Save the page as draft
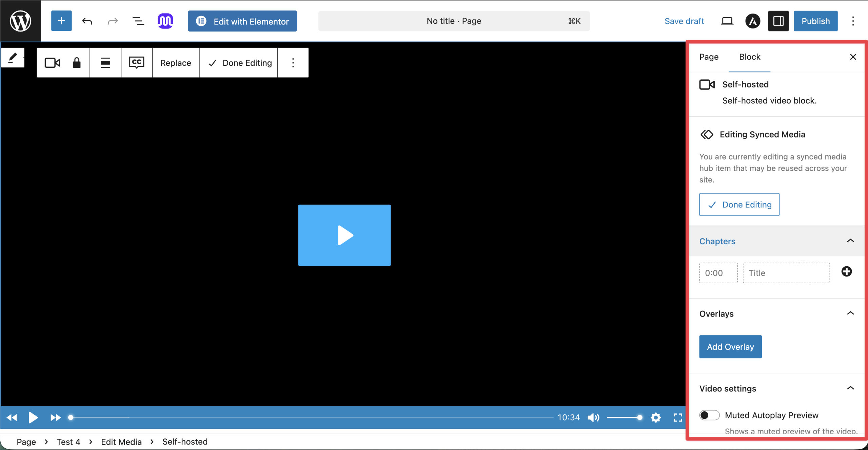 pyautogui.click(x=684, y=21)
